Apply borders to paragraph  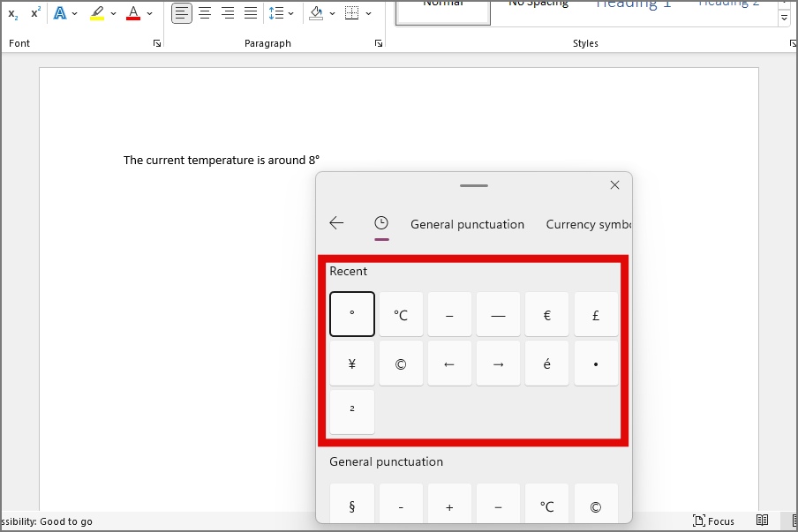[351, 13]
